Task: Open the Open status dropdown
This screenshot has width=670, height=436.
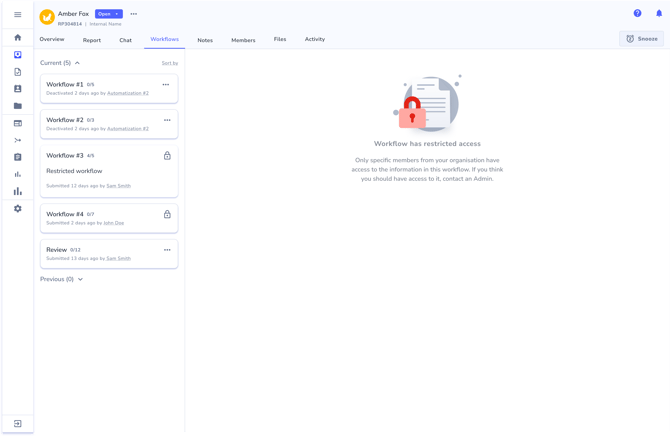Action: 109,14
